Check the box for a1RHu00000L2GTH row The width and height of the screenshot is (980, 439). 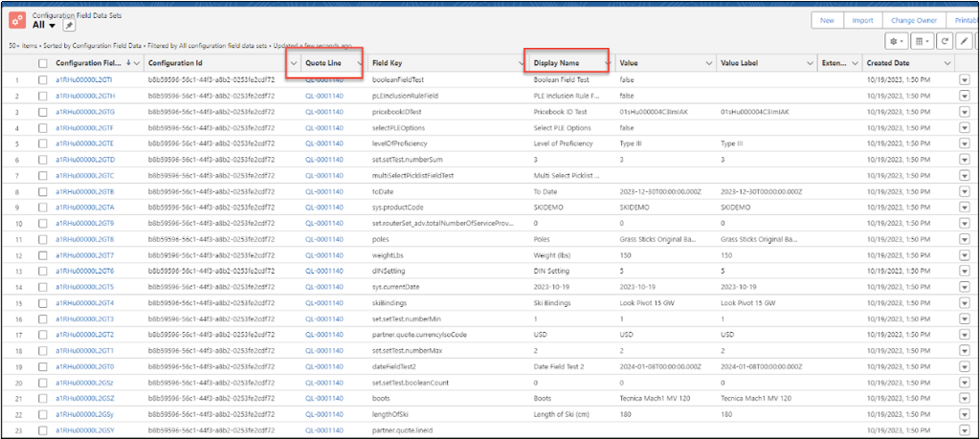click(x=42, y=97)
